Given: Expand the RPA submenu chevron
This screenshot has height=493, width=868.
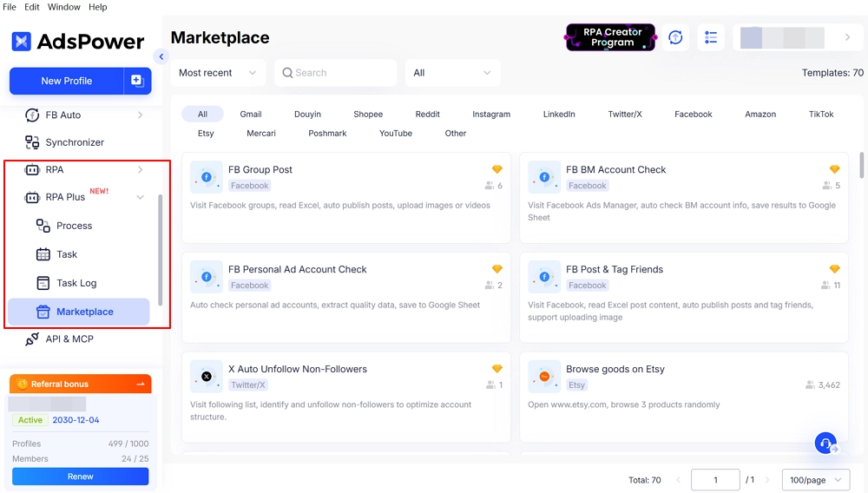Looking at the screenshot, I should coord(140,170).
